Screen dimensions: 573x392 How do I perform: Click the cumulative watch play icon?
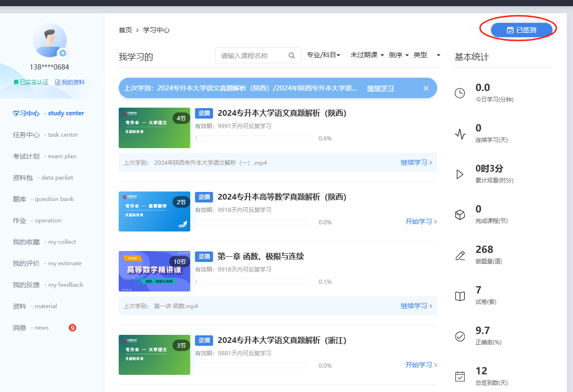click(x=460, y=174)
